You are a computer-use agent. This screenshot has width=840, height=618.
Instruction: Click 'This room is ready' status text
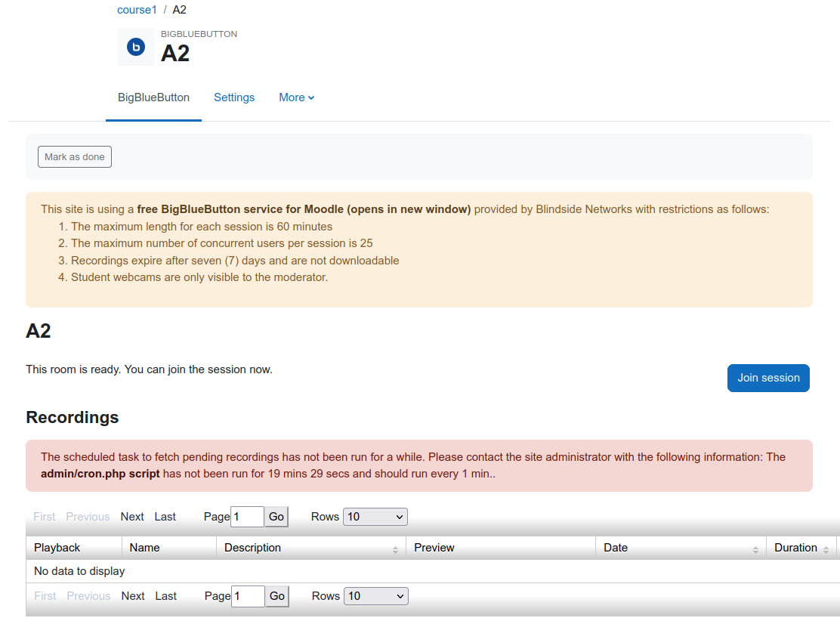[149, 369]
